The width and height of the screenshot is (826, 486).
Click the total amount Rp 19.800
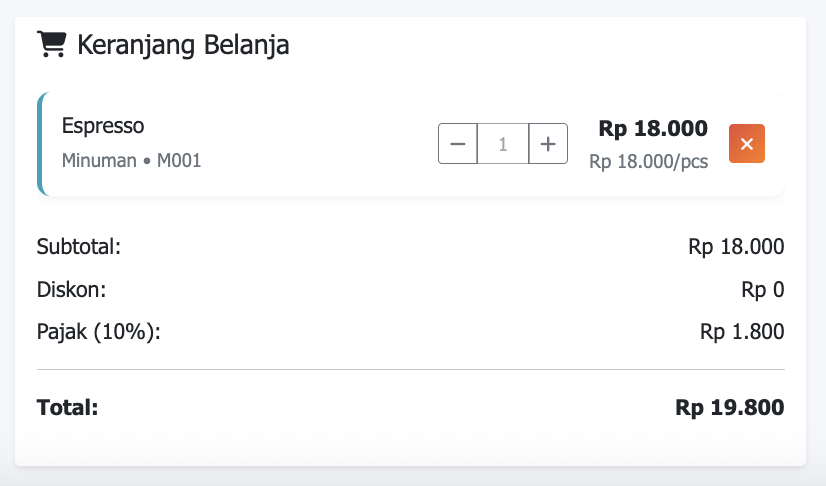pos(730,407)
